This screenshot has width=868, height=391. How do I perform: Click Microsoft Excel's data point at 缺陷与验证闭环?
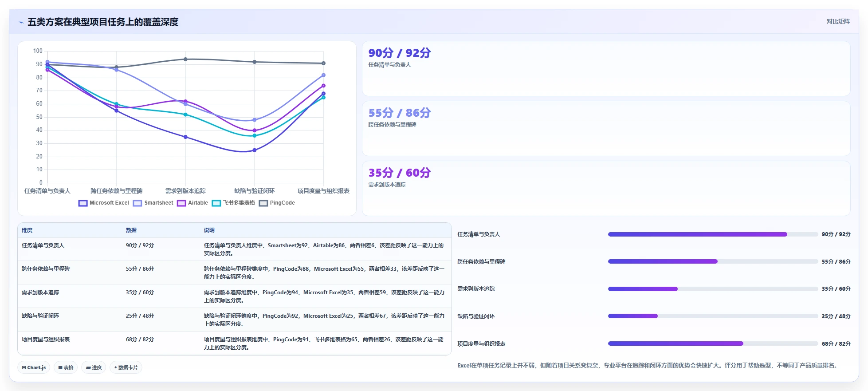(255, 150)
